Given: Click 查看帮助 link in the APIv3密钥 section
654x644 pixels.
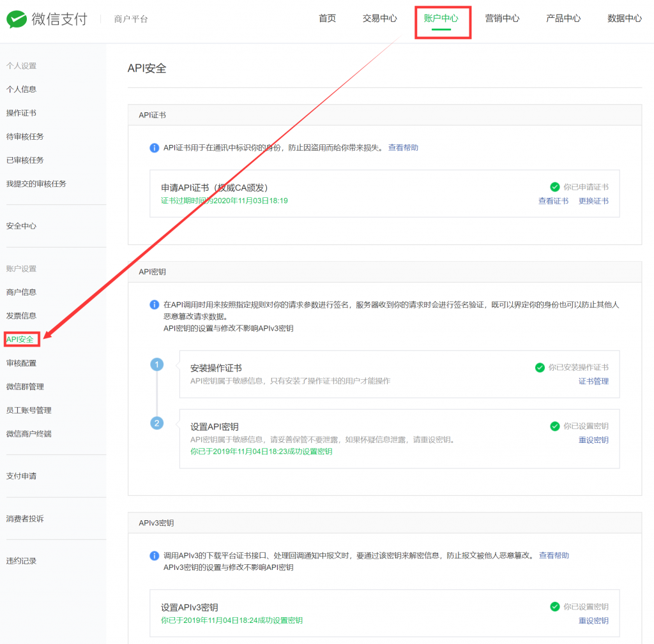Looking at the screenshot, I should 554,555.
